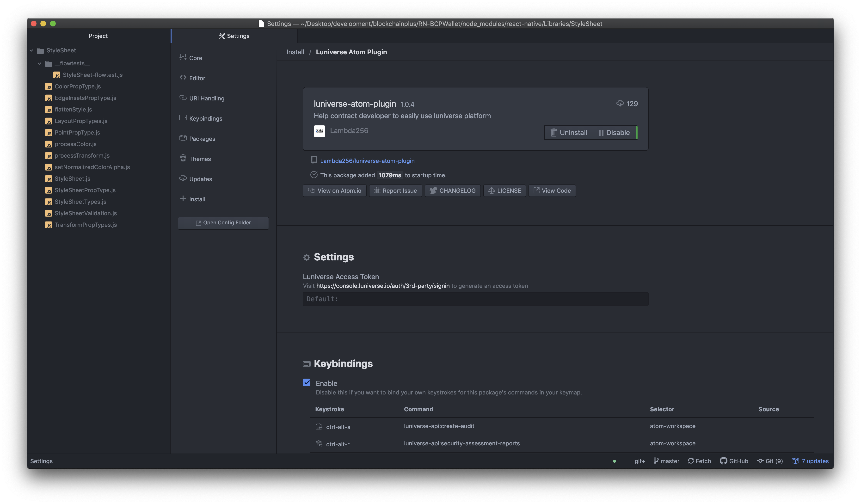Toggle the Enable keybindings checkbox
Screen dimensions: 861x504
click(307, 383)
